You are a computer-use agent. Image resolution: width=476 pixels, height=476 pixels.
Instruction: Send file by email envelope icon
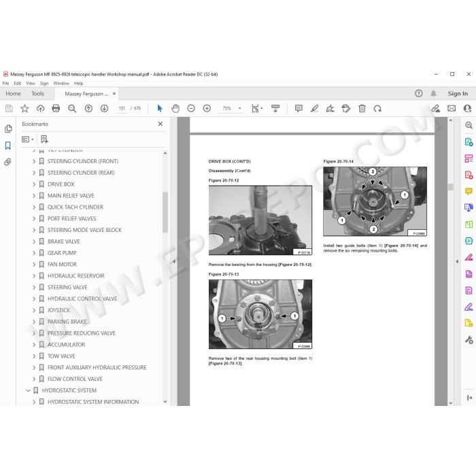click(452, 108)
